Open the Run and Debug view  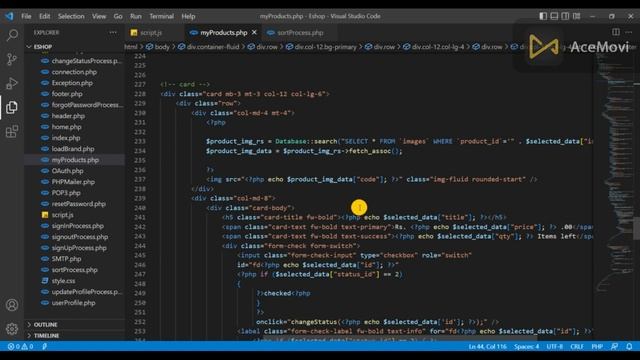click(12, 83)
